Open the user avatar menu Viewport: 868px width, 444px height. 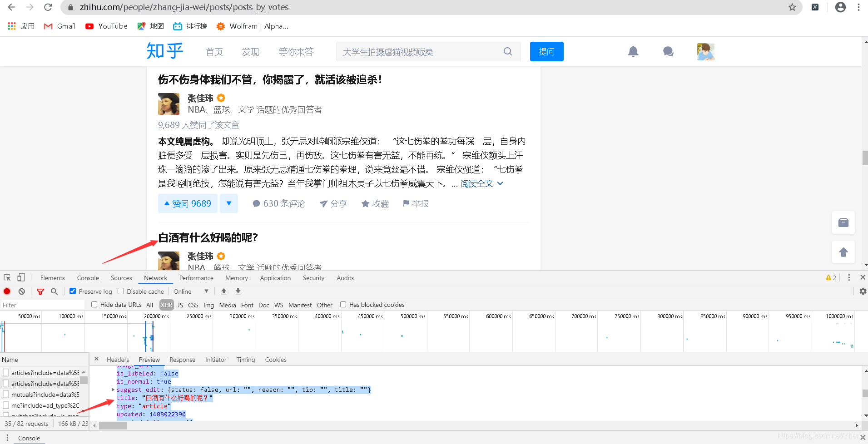pos(706,52)
